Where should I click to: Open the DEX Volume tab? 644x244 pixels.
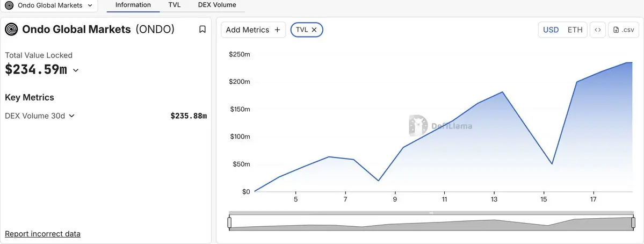click(x=217, y=5)
